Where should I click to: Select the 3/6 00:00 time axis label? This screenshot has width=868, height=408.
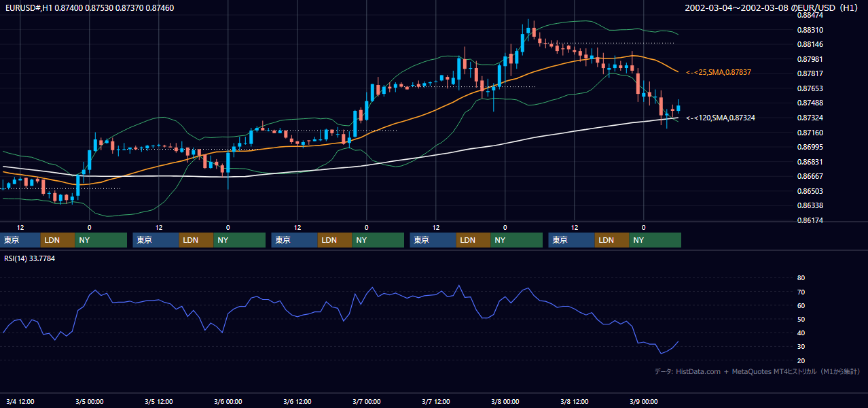point(228,401)
